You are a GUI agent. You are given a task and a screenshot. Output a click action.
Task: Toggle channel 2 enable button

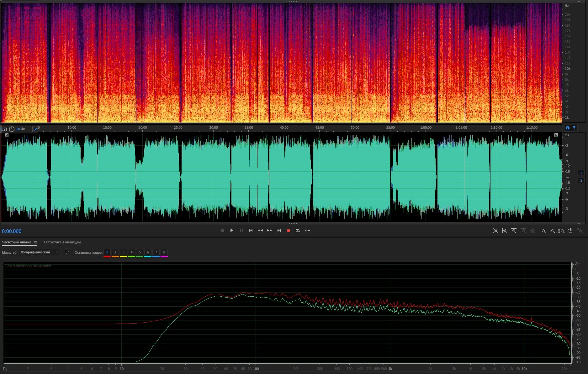tap(581, 180)
